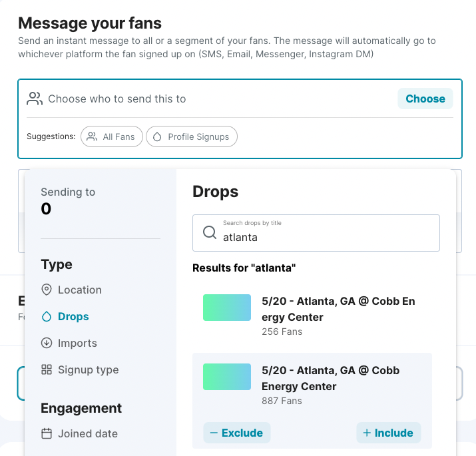
Task: Click the people icon beside recipient chooser
Action: coord(35,99)
